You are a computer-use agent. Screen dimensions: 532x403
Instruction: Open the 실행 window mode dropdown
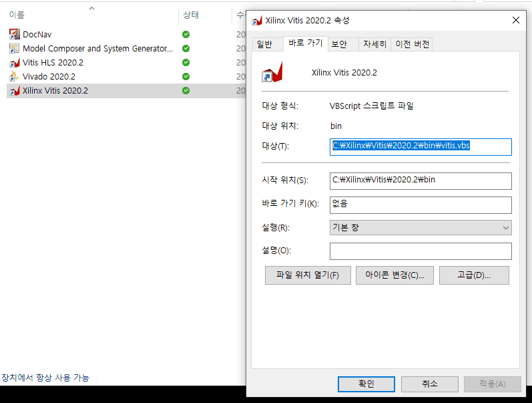click(x=421, y=228)
